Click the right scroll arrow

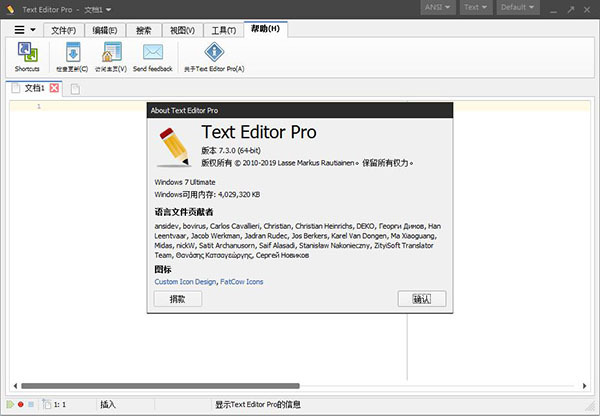tap(584, 386)
